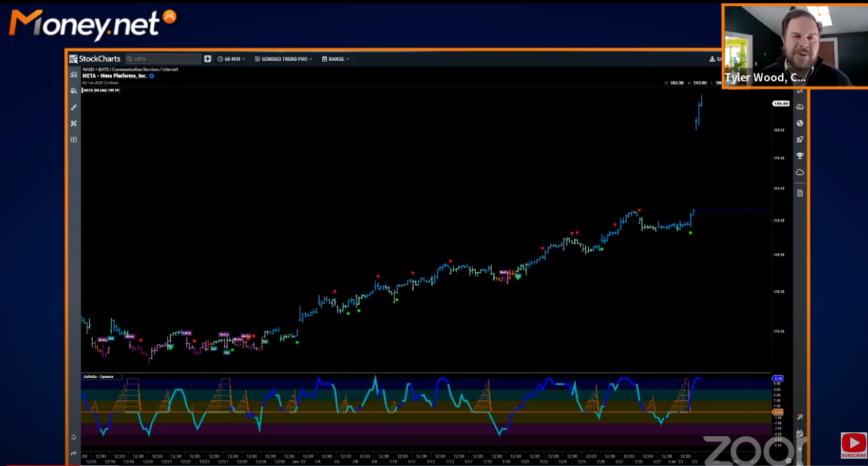Select the brush annotation tool
868x466 pixels.
[73, 107]
